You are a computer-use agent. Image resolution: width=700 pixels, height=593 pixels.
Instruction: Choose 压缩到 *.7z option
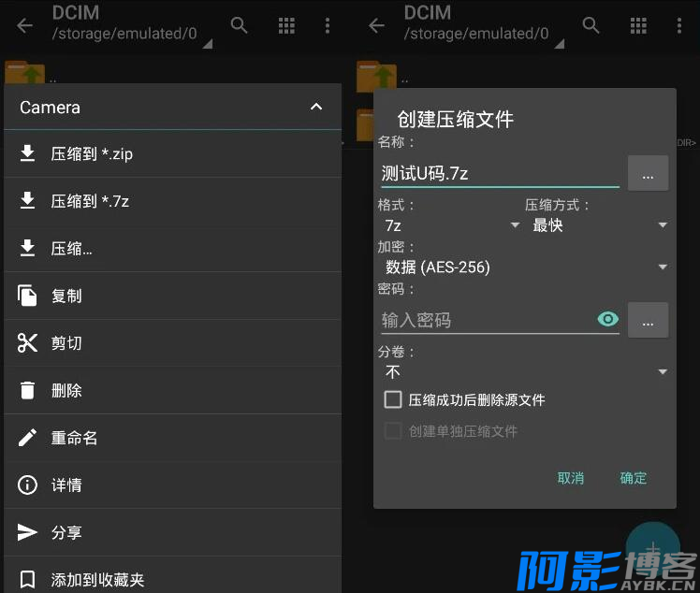(x=172, y=201)
